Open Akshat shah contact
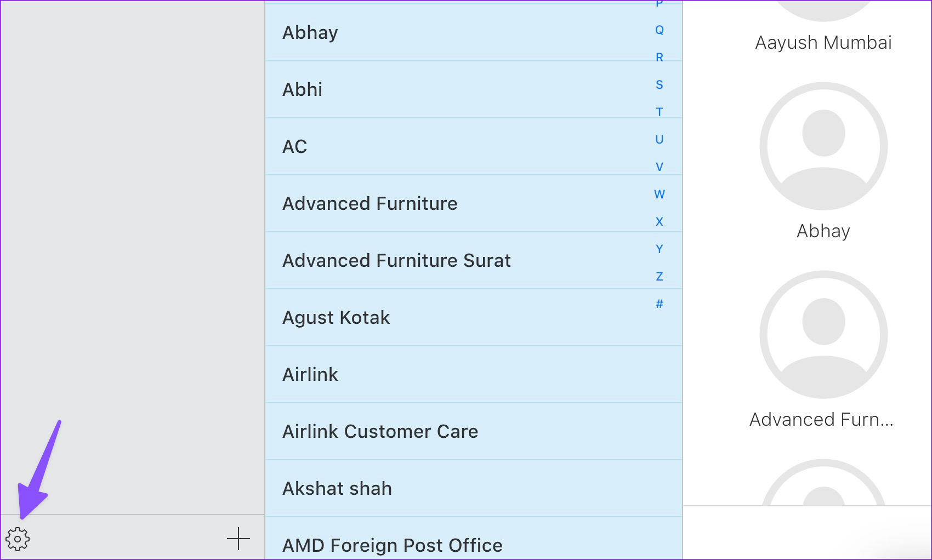Screen dimensions: 932x560 337,489
